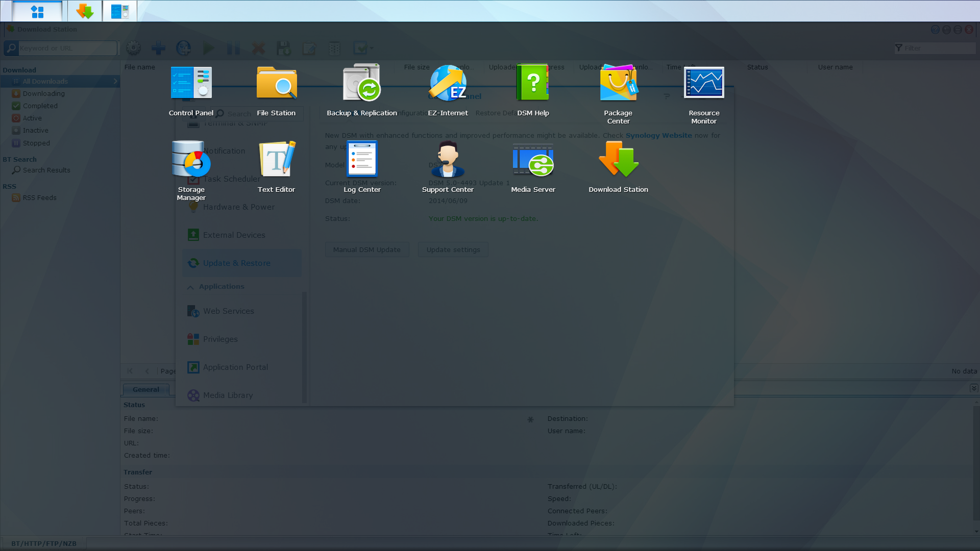The image size is (980, 551).
Task: Switch to Download Station in the taskbar
Action: [85, 11]
